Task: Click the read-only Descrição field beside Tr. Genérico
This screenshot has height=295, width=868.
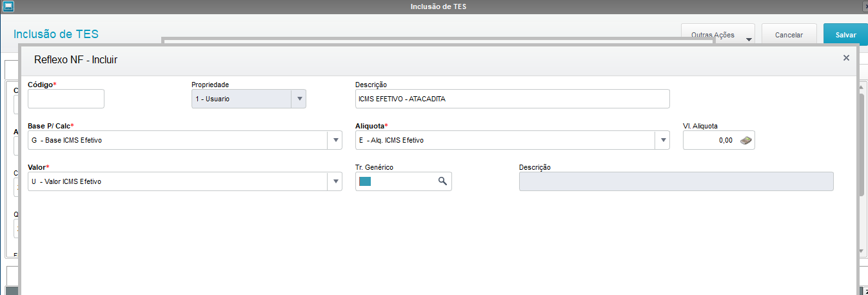Action: point(676,181)
